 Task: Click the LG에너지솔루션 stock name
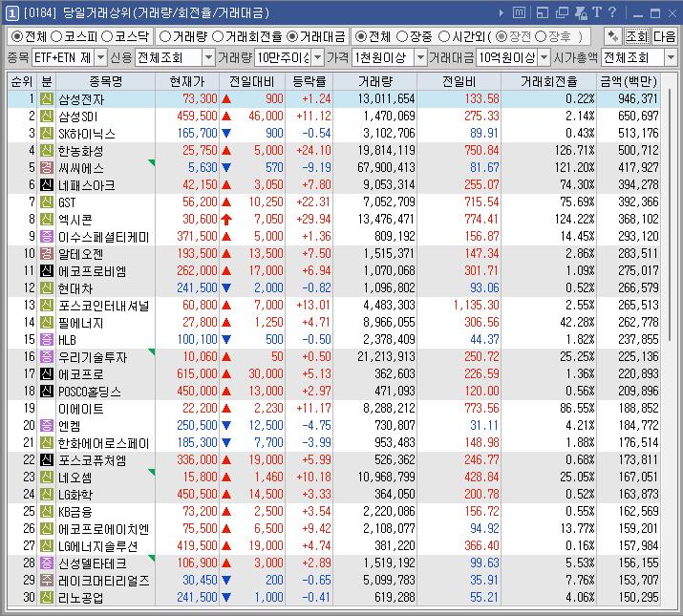[x=98, y=546]
